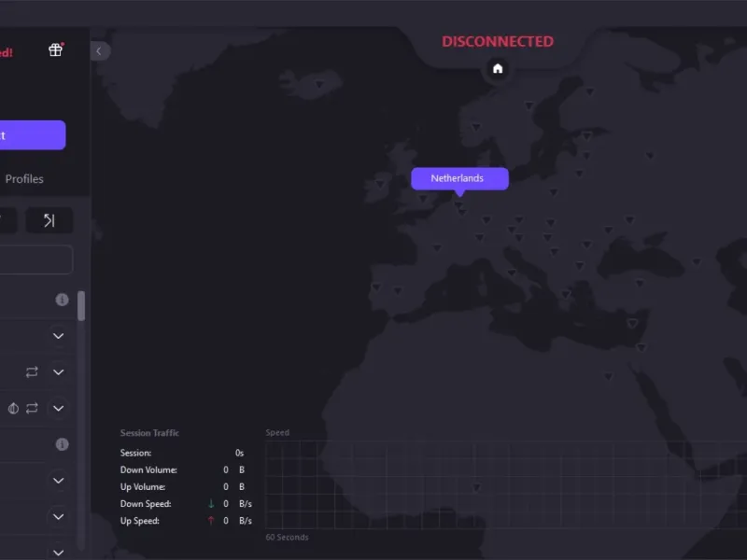Grab the server list scrollbar thumb
Image resolution: width=747 pixels, height=560 pixels.
click(81, 306)
